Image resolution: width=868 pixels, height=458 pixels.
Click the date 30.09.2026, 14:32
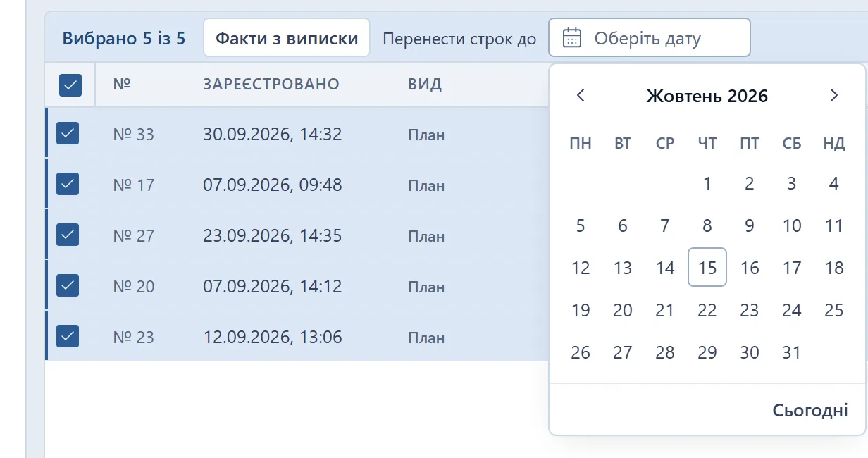coord(273,134)
